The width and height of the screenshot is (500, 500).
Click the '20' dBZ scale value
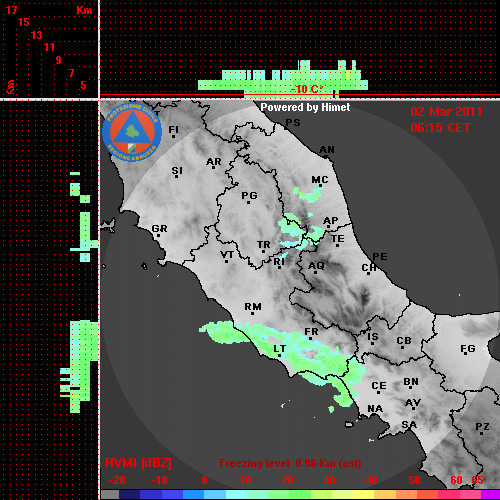287,480
